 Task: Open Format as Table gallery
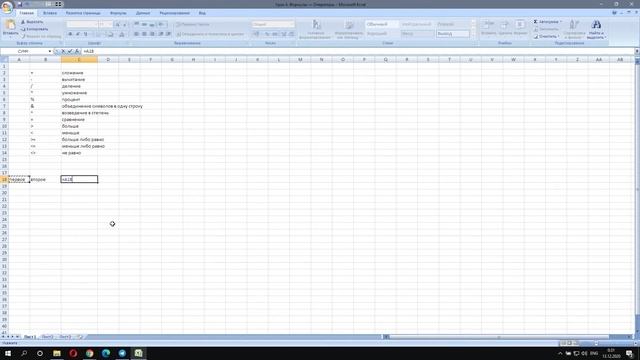click(x=348, y=29)
